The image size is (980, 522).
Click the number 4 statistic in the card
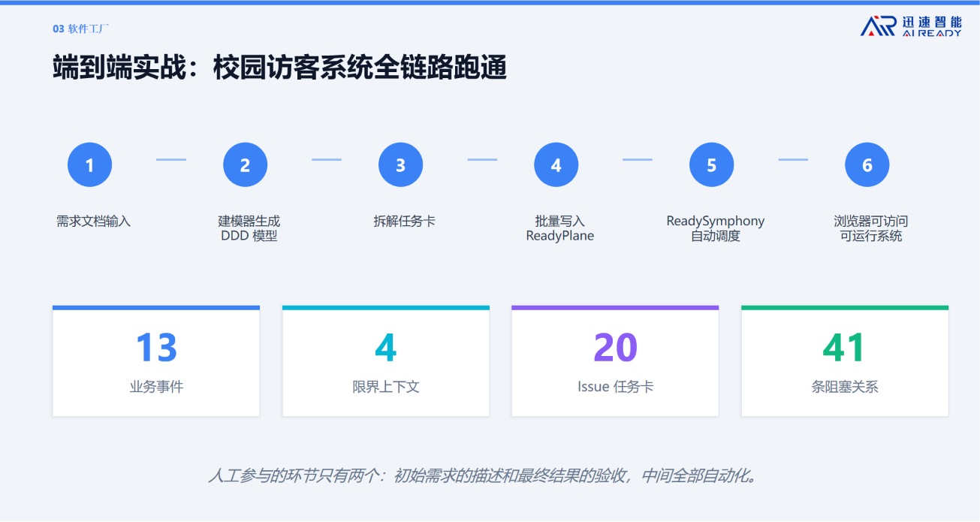(x=385, y=347)
